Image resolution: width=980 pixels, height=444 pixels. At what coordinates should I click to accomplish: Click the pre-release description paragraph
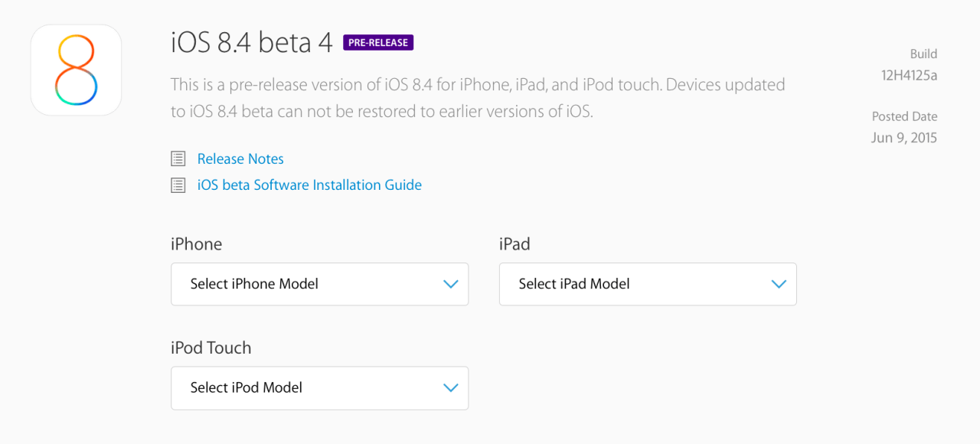[478, 98]
